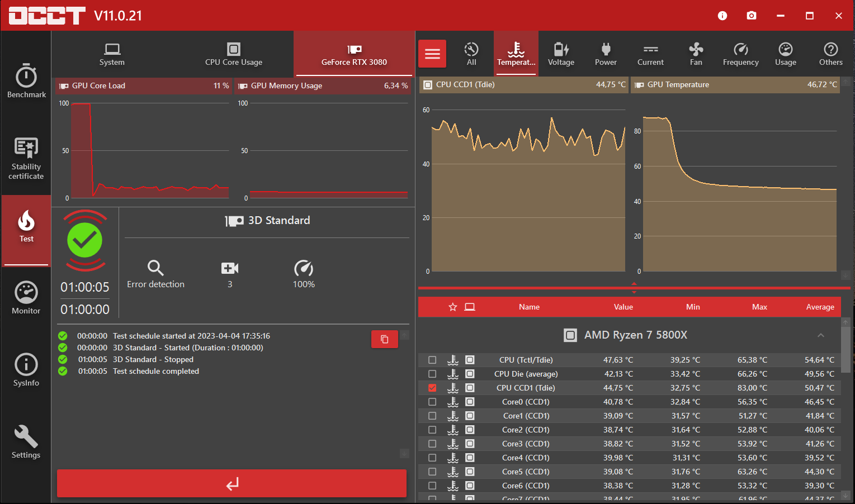Sort the sensor table by Name

pos(529,307)
